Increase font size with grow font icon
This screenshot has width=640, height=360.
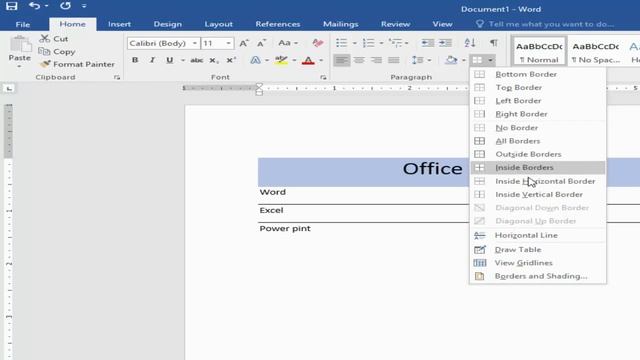point(244,43)
